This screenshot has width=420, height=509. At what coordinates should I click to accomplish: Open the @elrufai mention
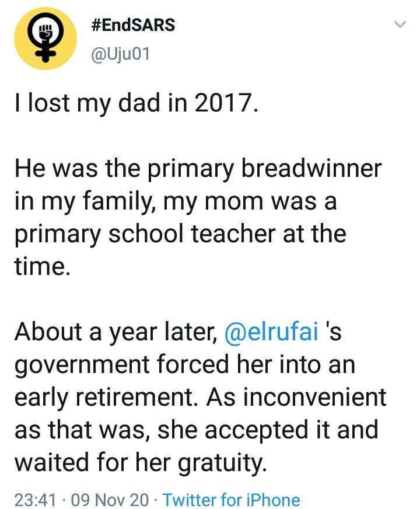271,332
